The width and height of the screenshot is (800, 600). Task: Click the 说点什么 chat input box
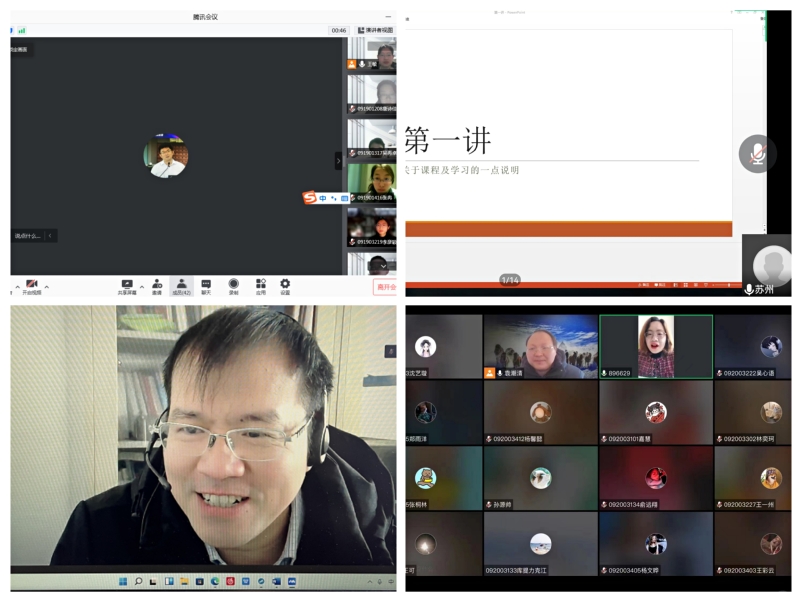tap(28, 236)
